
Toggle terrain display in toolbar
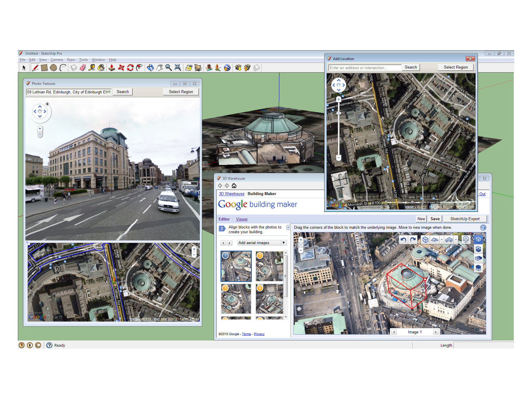198,68
